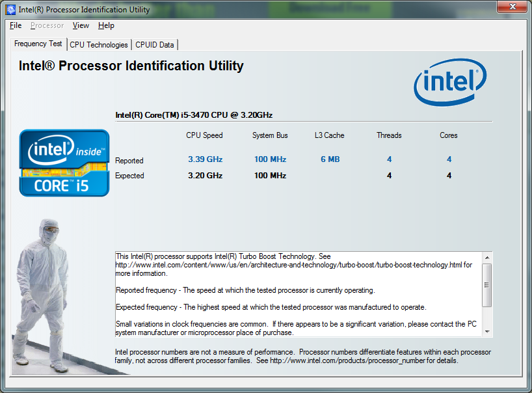The width and height of the screenshot is (532, 393).
Task: Click the System Bus column header
Action: [x=270, y=135]
